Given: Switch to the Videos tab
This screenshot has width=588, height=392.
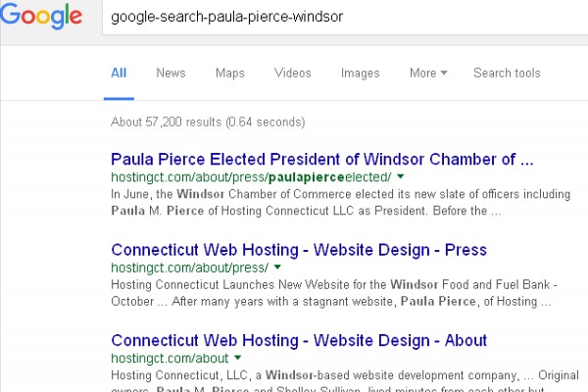Looking at the screenshot, I should coord(292,73).
